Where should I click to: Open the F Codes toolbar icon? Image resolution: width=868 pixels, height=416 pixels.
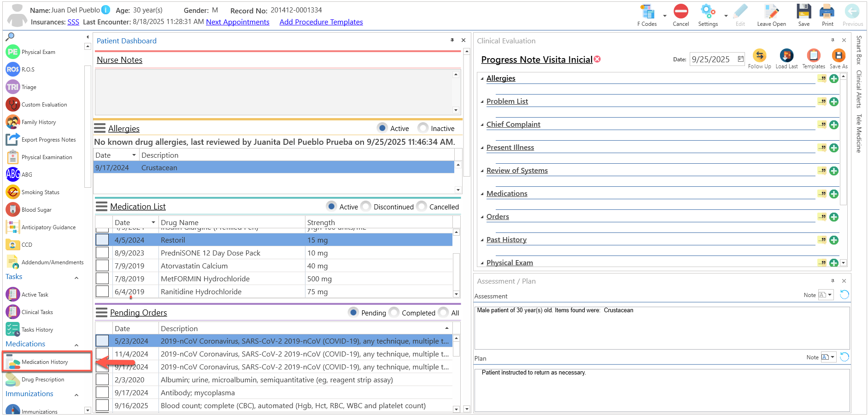pyautogui.click(x=648, y=12)
